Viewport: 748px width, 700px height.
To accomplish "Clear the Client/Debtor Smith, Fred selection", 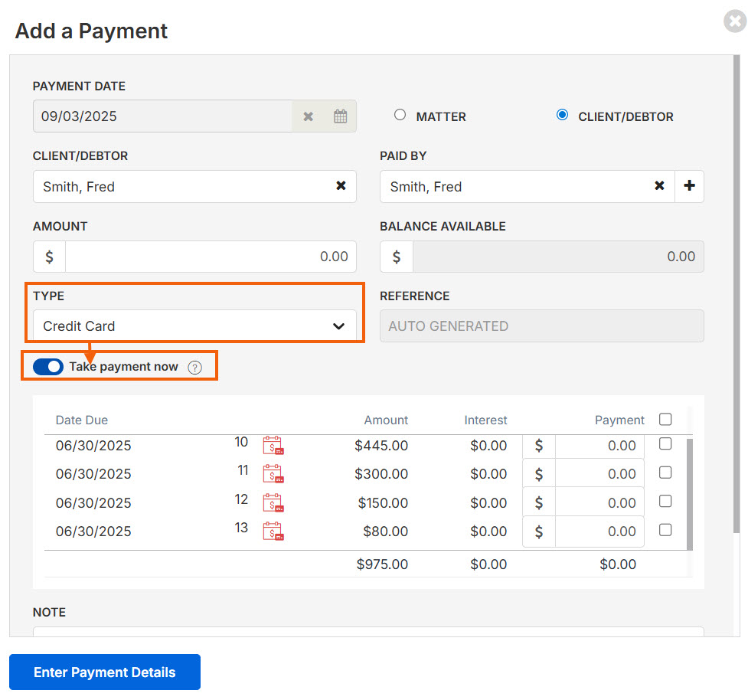I will click(341, 186).
